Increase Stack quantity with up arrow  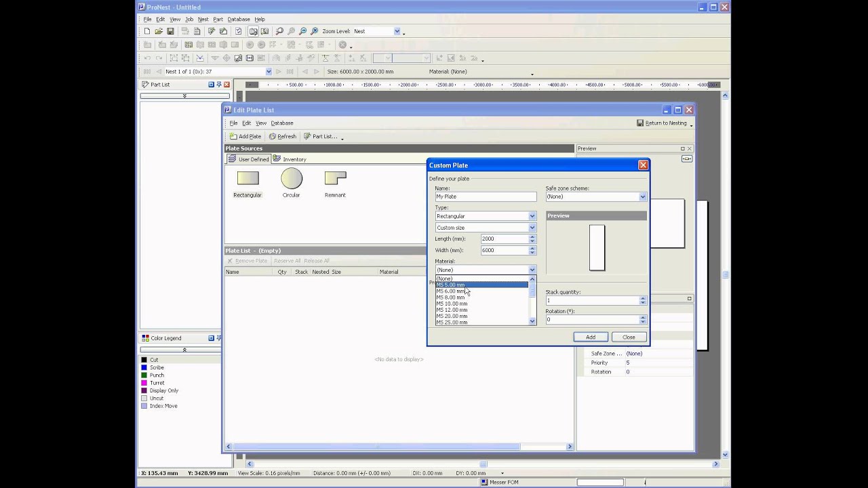[643, 298]
